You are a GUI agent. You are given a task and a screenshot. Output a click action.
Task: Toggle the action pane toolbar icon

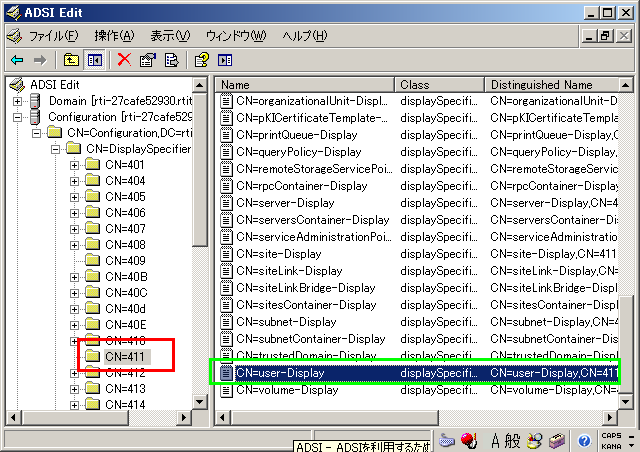[x=225, y=60]
